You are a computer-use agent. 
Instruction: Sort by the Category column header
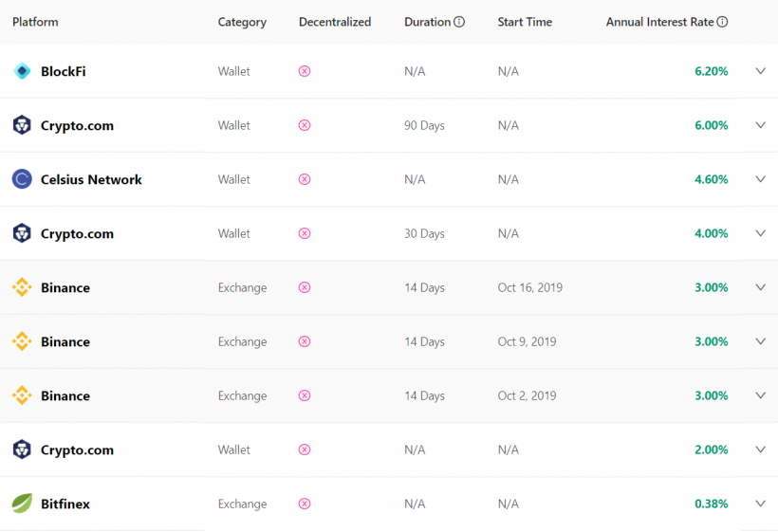(242, 22)
